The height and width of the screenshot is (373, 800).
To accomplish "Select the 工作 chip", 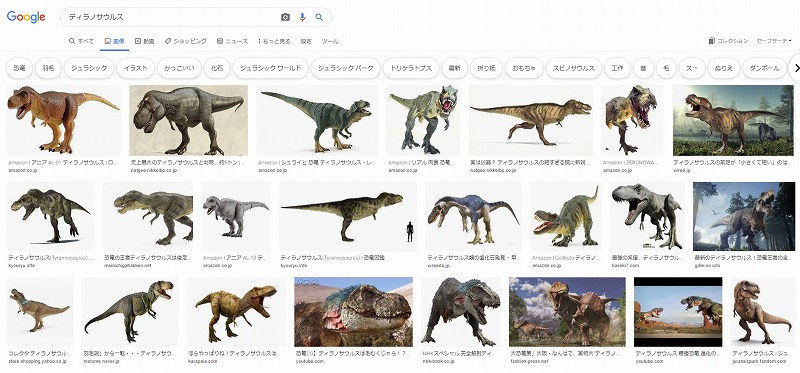I will pos(617,68).
